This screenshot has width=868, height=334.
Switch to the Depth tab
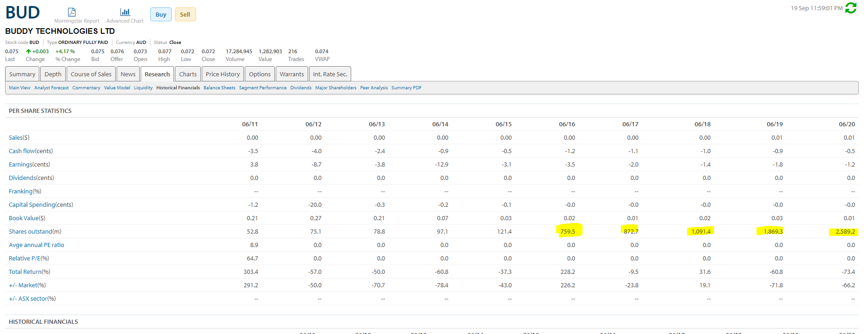53,74
